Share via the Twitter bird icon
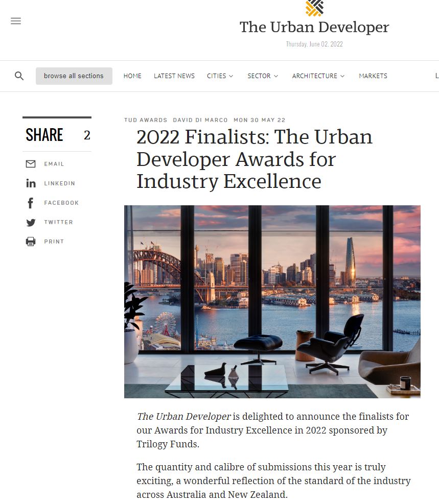 (x=31, y=223)
